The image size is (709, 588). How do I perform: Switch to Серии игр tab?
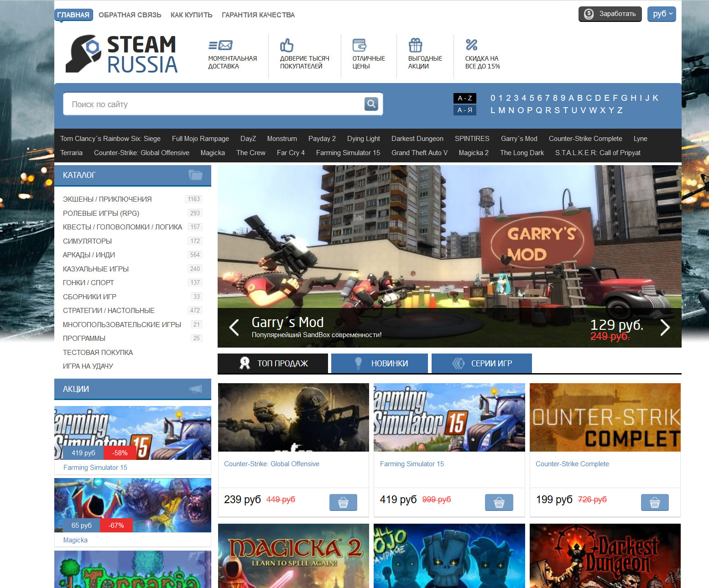tap(482, 363)
